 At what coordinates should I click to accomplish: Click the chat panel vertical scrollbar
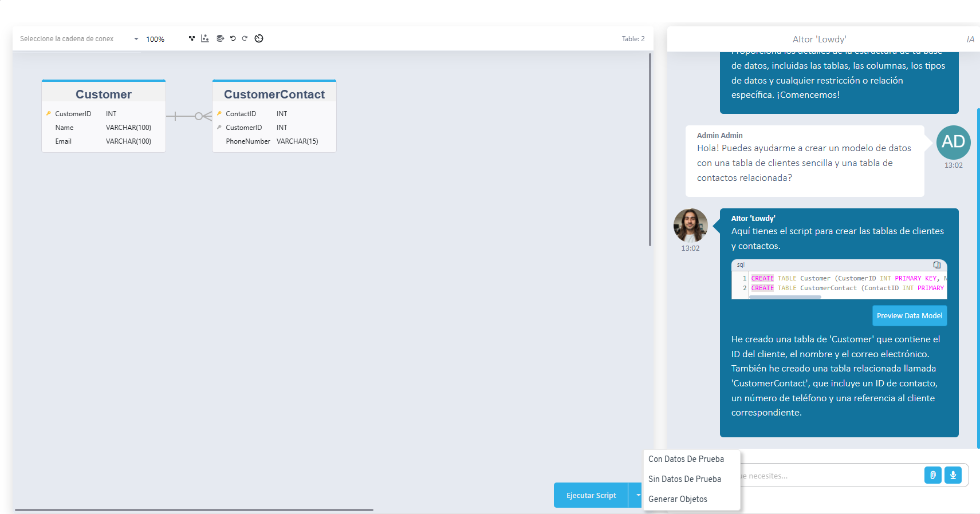978,278
